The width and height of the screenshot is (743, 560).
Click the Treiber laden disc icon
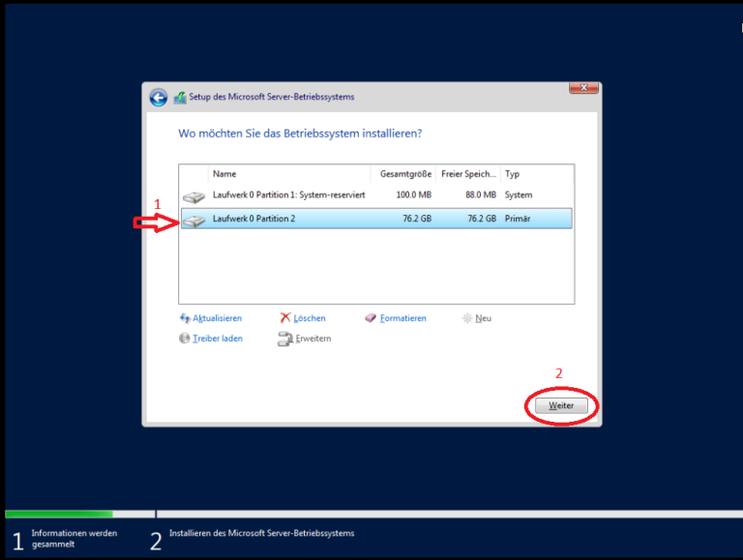click(x=185, y=338)
